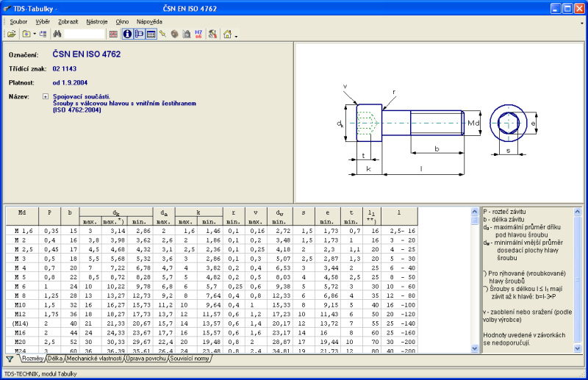This screenshot has height=380, width=588.
Task: Click the brown material sphere icon
Action: (x=174, y=34)
